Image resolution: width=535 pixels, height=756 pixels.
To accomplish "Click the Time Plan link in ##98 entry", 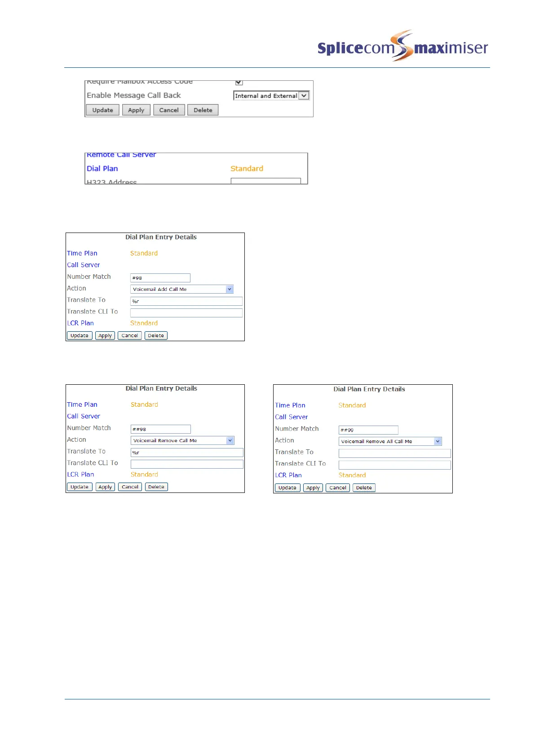I will (82, 404).
